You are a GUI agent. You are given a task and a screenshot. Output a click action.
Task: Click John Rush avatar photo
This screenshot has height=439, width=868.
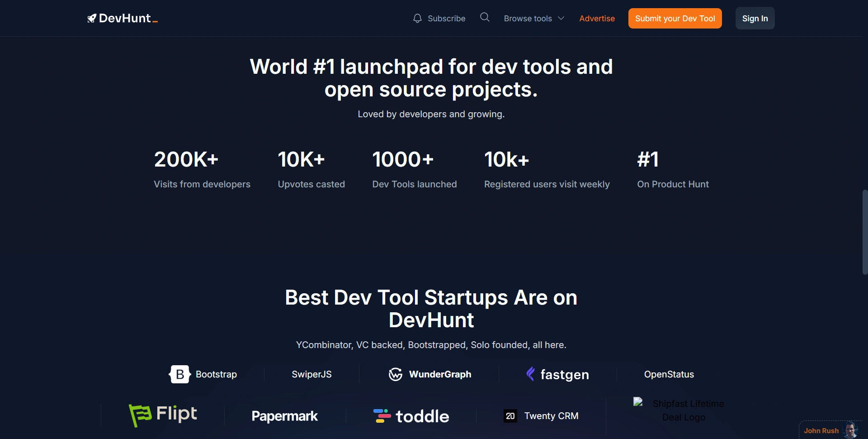click(x=850, y=430)
